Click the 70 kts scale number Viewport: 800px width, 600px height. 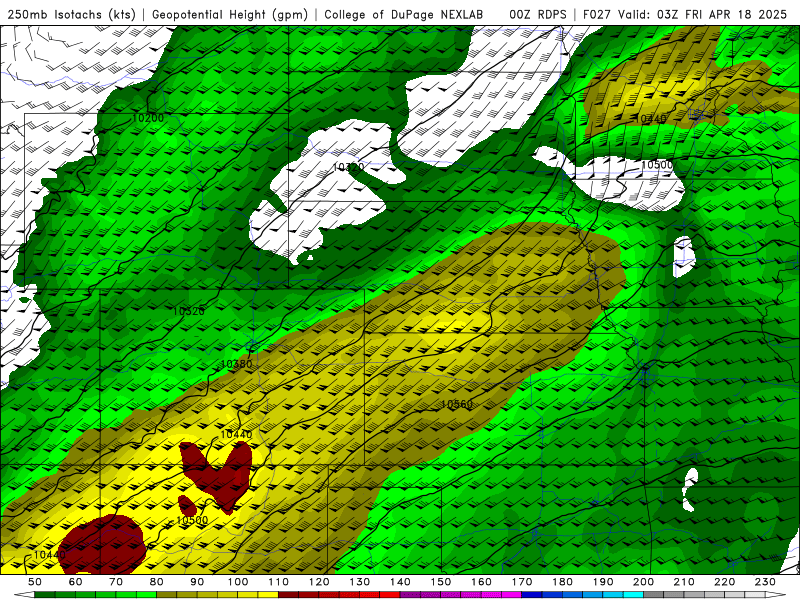click(x=116, y=582)
